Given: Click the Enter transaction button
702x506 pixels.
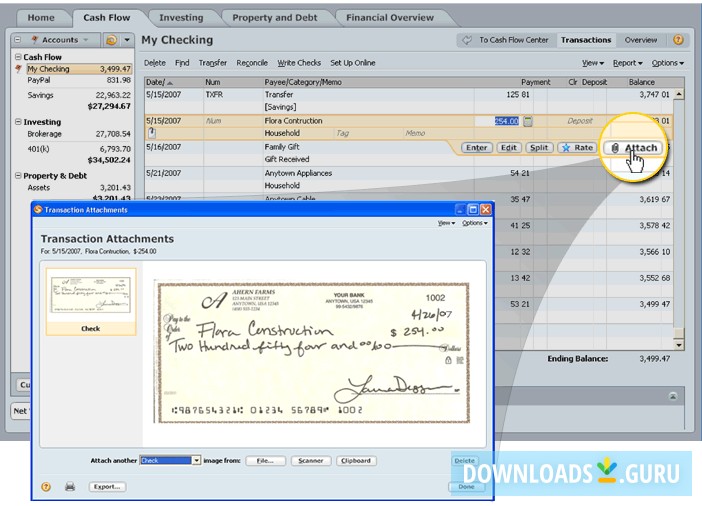Looking at the screenshot, I should [476, 148].
